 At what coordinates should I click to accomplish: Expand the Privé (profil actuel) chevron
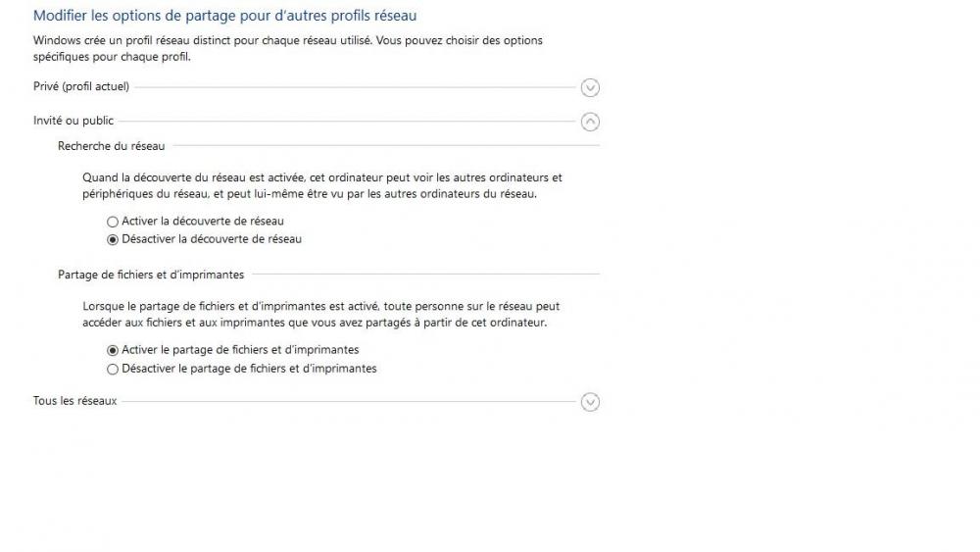tap(589, 87)
